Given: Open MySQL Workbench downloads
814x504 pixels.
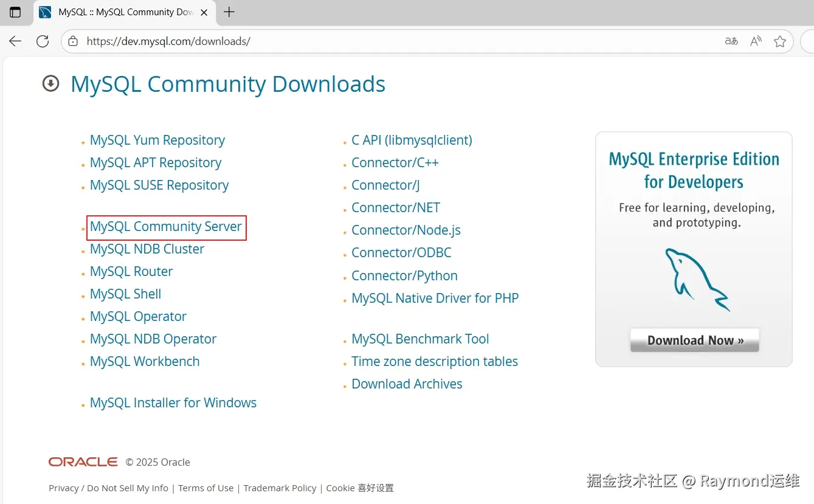Looking at the screenshot, I should pyautogui.click(x=145, y=361).
